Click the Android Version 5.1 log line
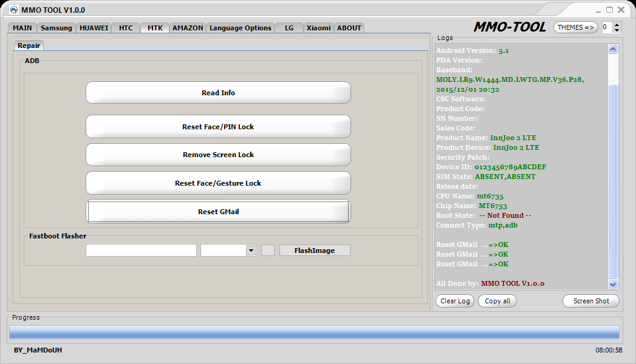 point(473,50)
